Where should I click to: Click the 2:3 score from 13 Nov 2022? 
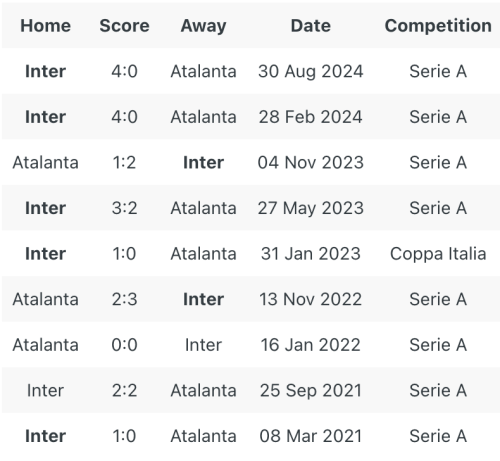124,299
